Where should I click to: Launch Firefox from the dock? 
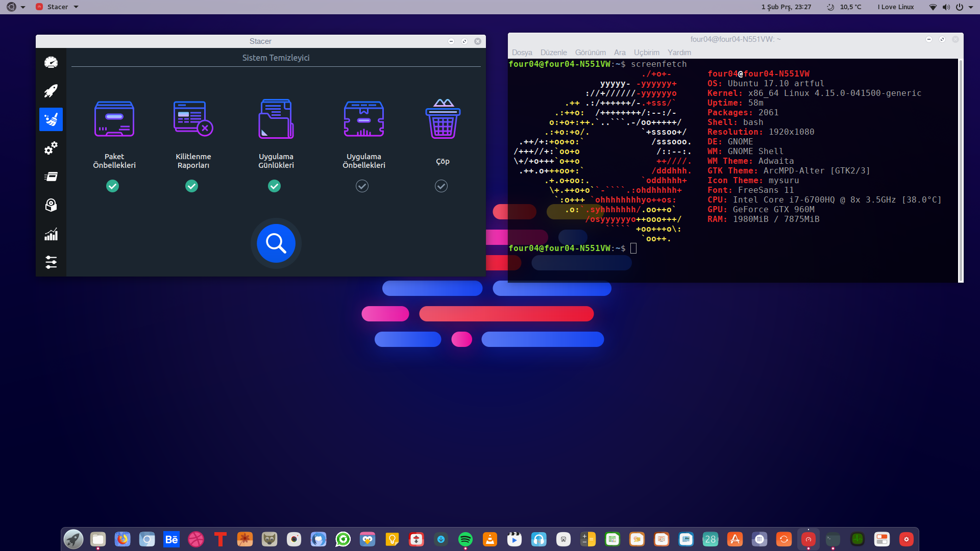coord(122,539)
